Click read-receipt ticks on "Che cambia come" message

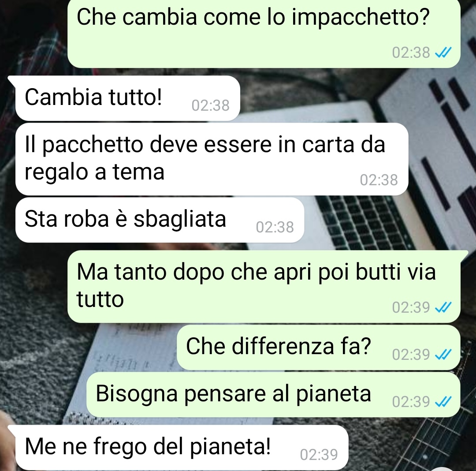[x=443, y=53]
